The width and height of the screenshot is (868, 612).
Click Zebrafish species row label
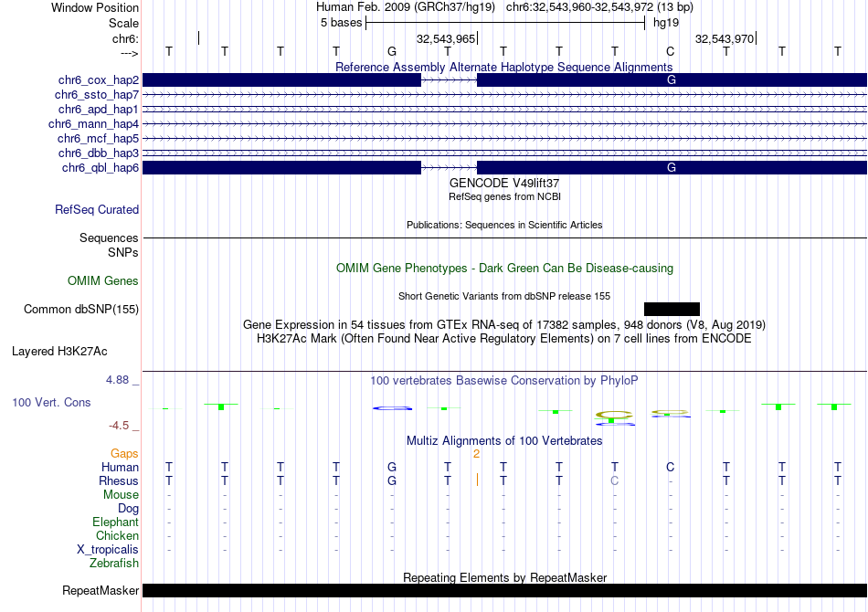pos(114,564)
